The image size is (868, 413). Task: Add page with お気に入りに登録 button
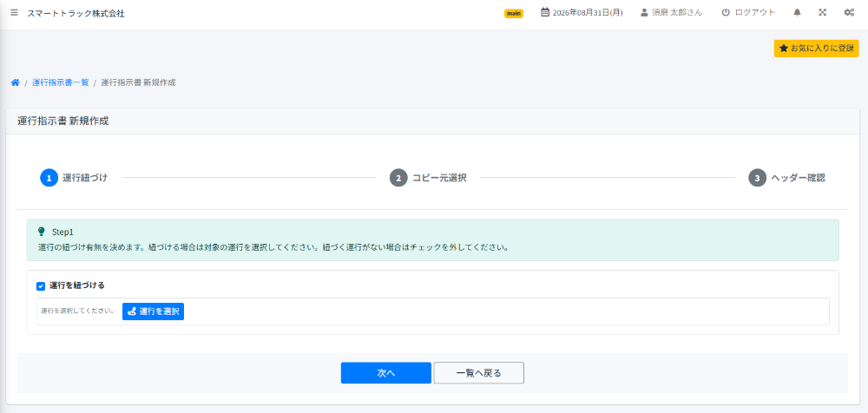(x=816, y=49)
